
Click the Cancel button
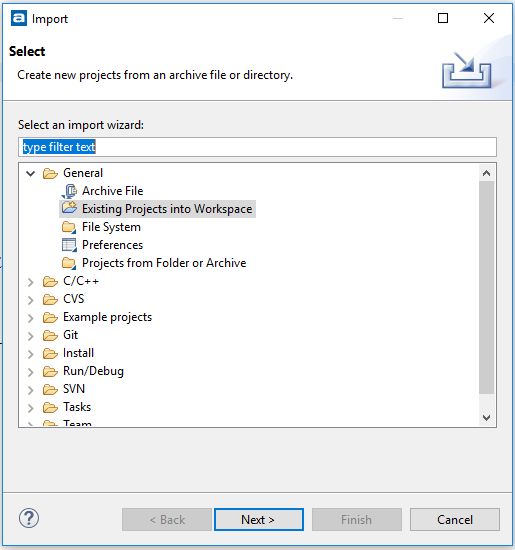tap(455, 519)
